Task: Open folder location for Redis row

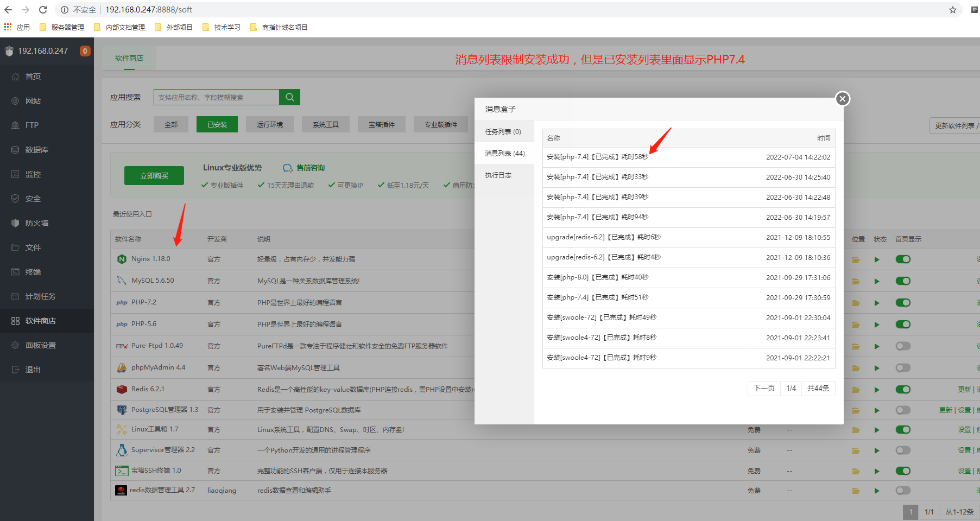Action: [x=856, y=390]
